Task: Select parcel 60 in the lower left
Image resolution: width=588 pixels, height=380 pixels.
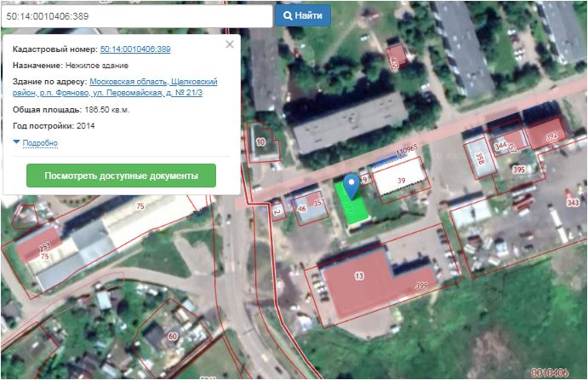Action: tap(173, 336)
